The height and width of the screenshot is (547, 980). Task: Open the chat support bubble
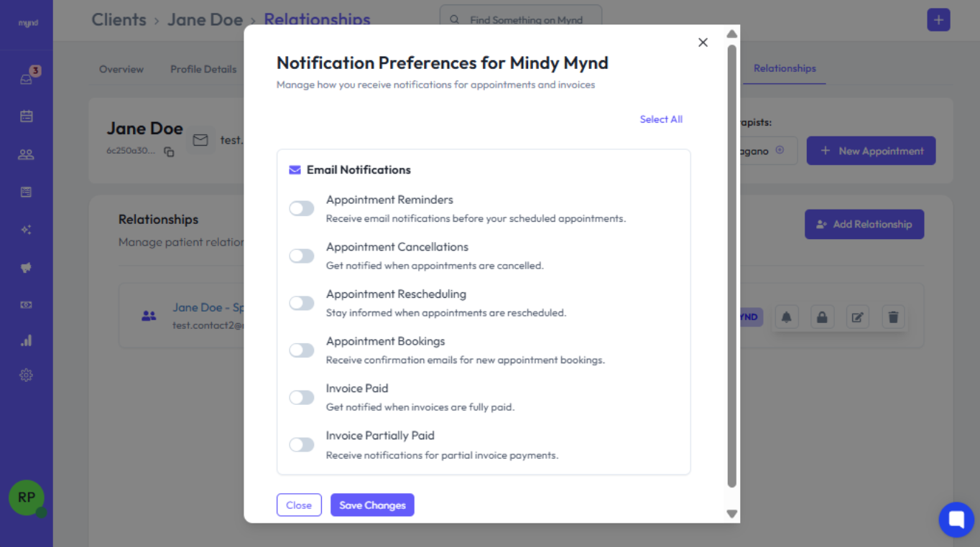tap(956, 519)
